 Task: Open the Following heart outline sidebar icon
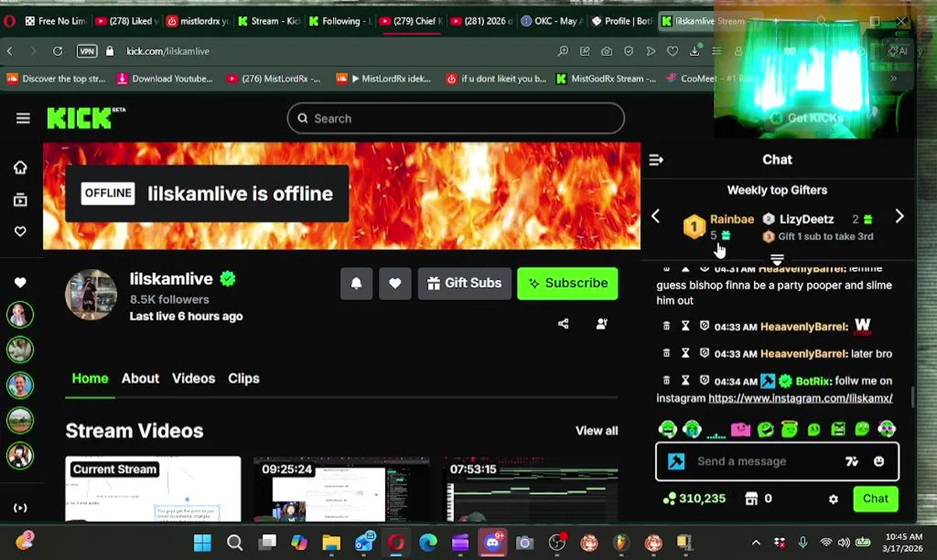point(20,232)
